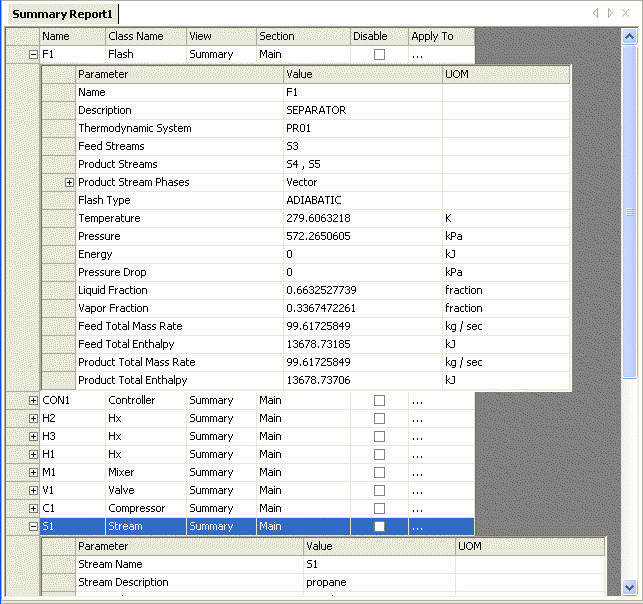This screenshot has width=643, height=604.
Task: Expand the H1 Hx row
Action: (33, 455)
